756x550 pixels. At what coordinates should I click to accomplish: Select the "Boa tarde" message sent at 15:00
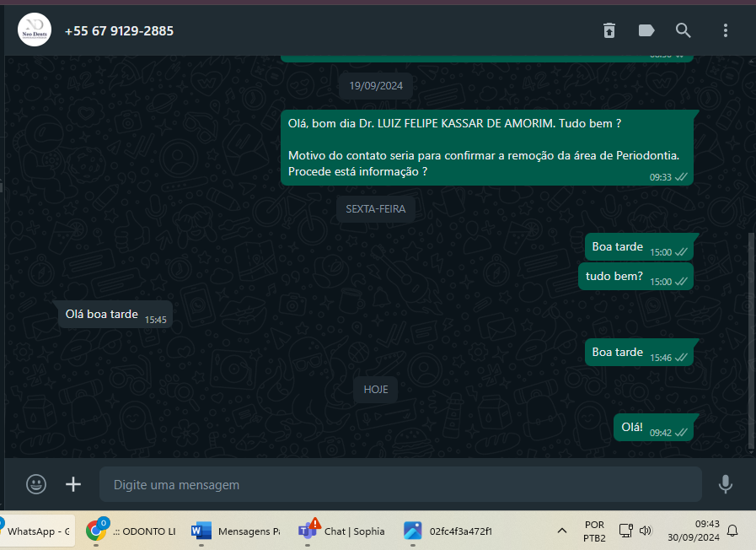click(x=640, y=246)
